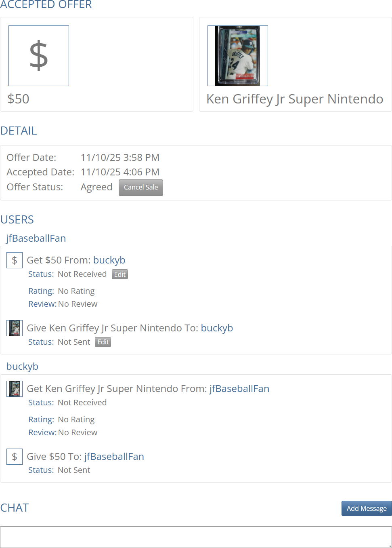Click the chat box resize handle
This screenshot has width=392, height=548.
389,545
